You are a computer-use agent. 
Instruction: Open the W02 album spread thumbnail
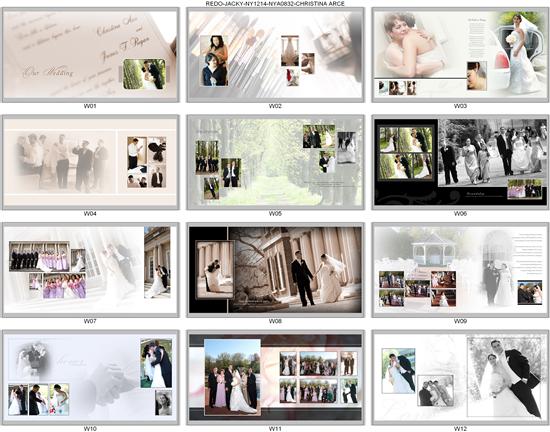pos(275,55)
